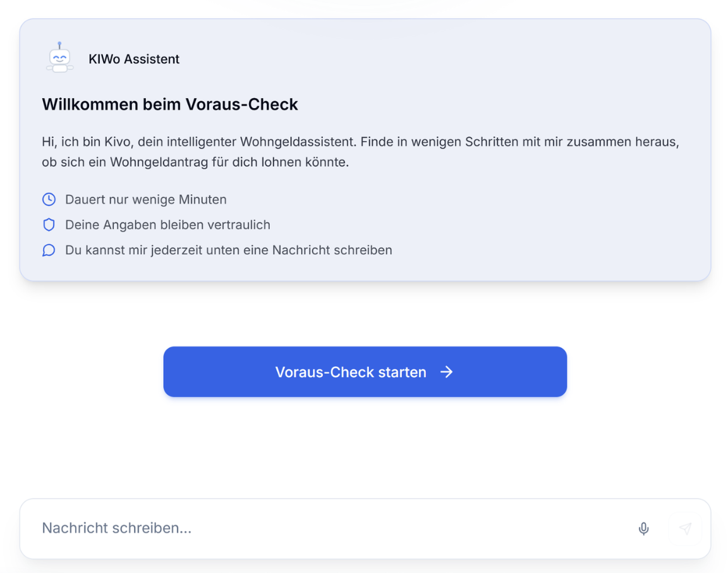Click the Willkommen beim Voraus-Check heading
The width and height of the screenshot is (728, 573).
(170, 104)
